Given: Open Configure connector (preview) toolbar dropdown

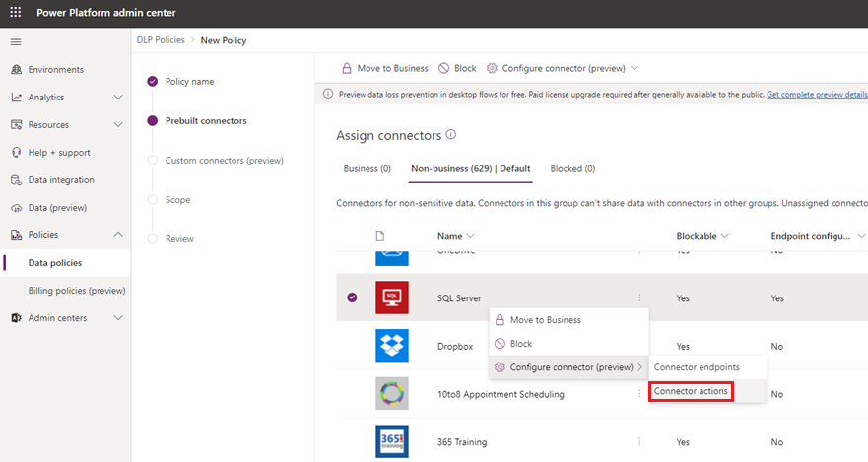Looking at the screenshot, I should pos(634,69).
